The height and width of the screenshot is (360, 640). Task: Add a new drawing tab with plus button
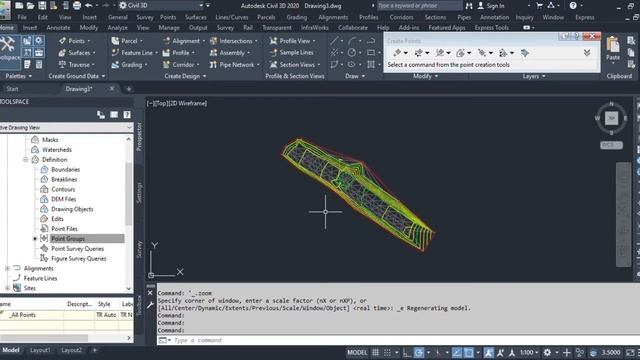[x=129, y=89]
